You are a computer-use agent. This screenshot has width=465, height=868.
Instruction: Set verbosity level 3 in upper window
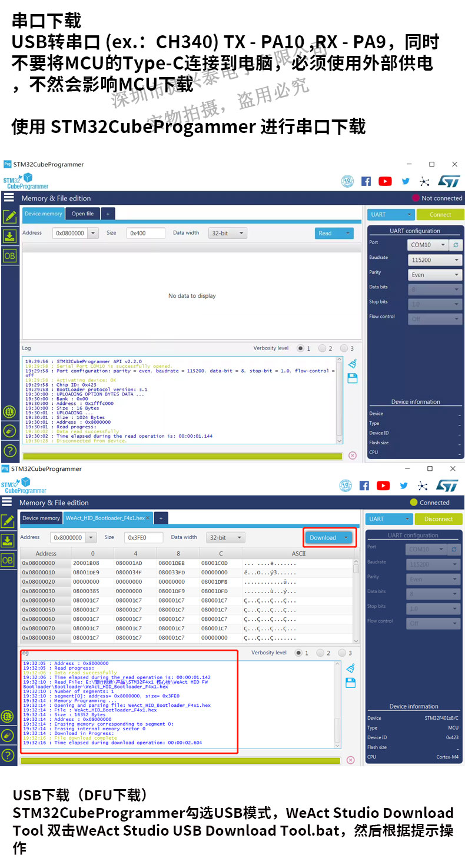click(x=344, y=348)
